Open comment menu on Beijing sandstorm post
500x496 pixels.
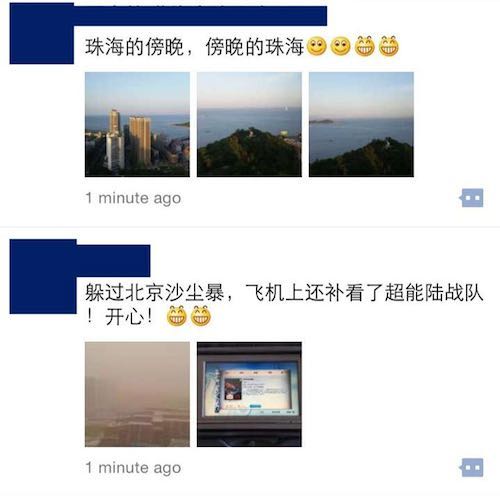pos(472,467)
